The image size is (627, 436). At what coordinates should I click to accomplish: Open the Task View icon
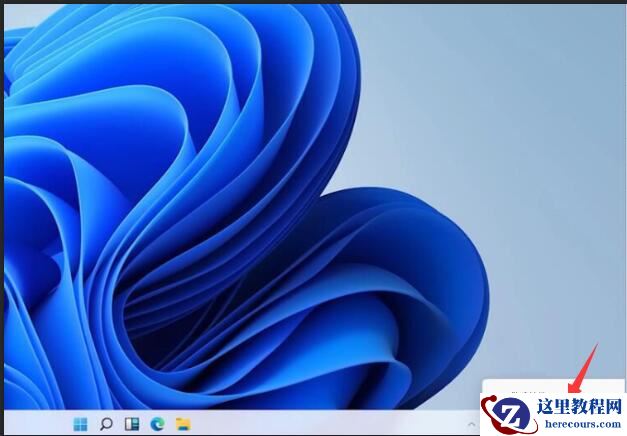pyautogui.click(x=132, y=424)
